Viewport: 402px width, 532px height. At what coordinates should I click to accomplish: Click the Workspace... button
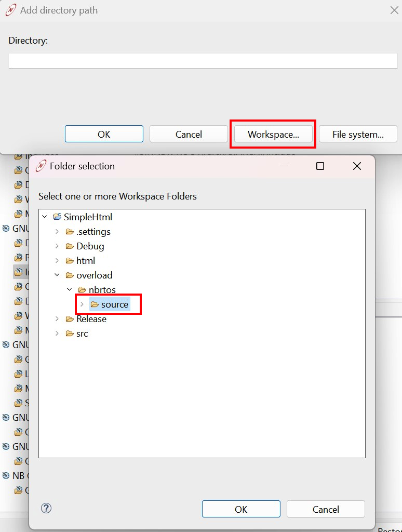(273, 134)
